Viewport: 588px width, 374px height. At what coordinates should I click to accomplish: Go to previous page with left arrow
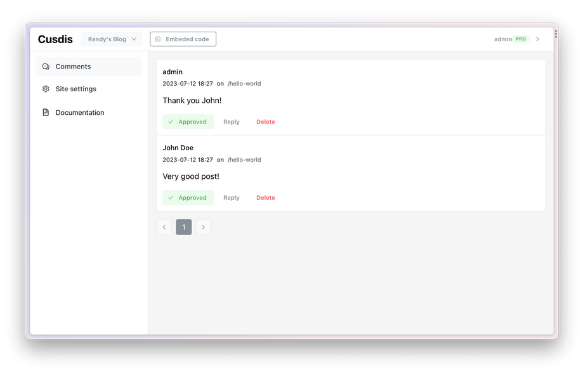coord(164,227)
